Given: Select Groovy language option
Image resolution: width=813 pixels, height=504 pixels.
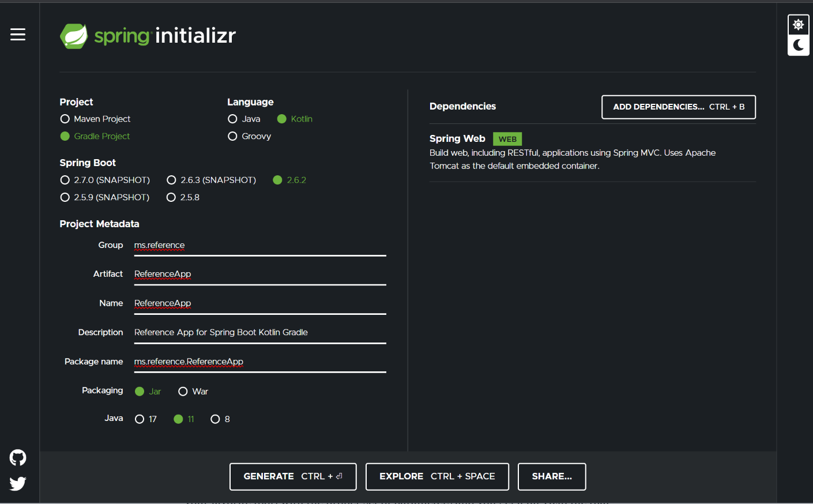Looking at the screenshot, I should tap(233, 136).
